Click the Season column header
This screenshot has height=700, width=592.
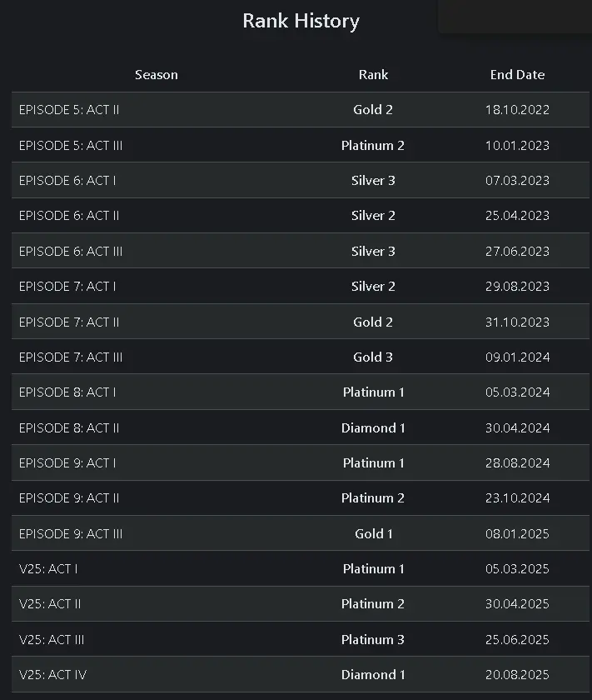coord(156,75)
